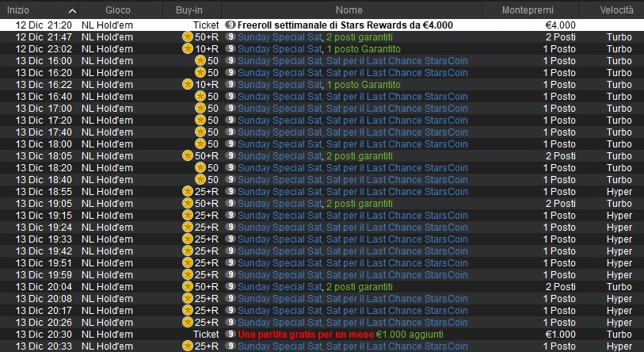
Task: Click '€1.000 aggiunti' text in 20:30 row
Action: pyautogui.click(x=410, y=335)
